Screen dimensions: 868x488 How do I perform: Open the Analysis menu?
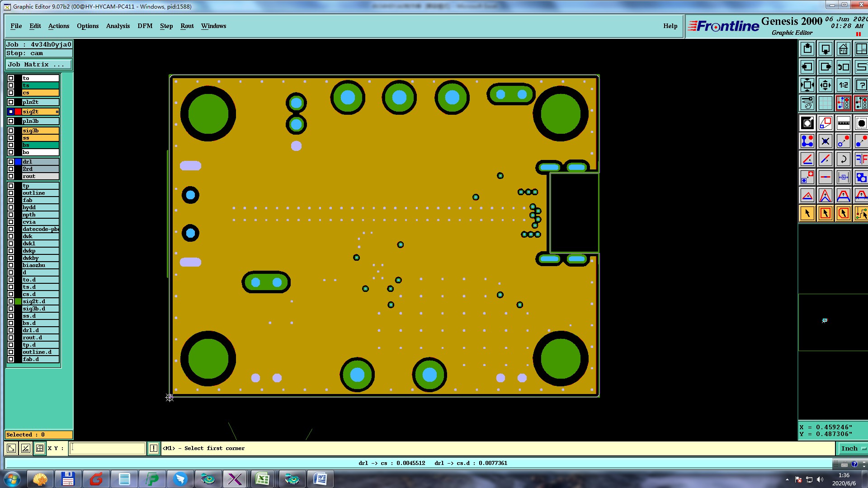click(118, 26)
